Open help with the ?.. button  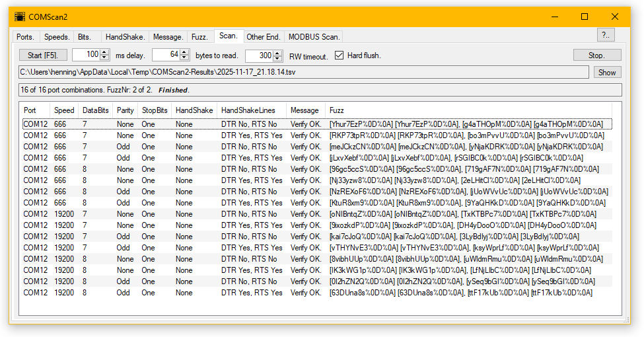coord(606,35)
